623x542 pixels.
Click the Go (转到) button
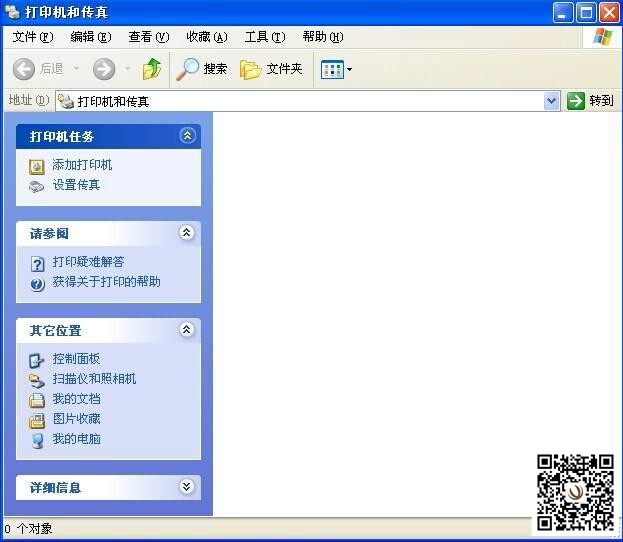point(590,101)
